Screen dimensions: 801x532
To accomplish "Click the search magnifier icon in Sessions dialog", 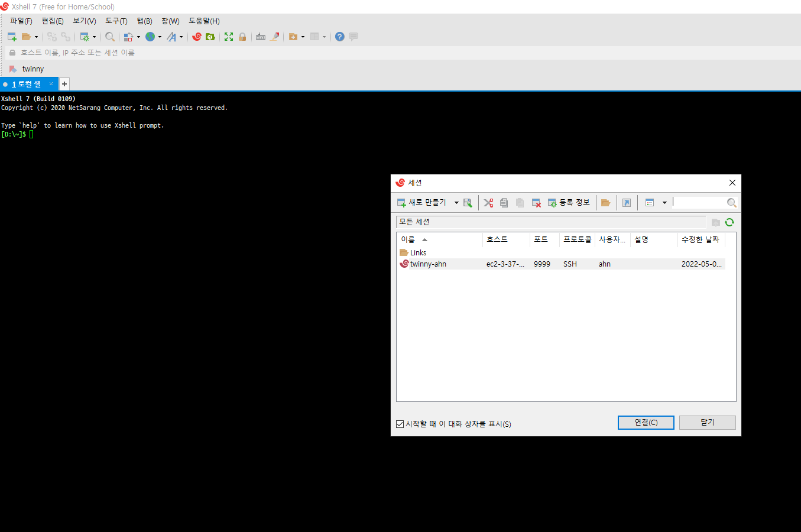I will point(732,203).
